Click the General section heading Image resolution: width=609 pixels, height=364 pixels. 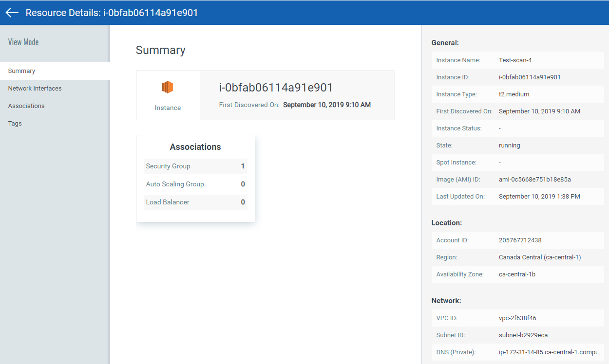pyautogui.click(x=445, y=43)
